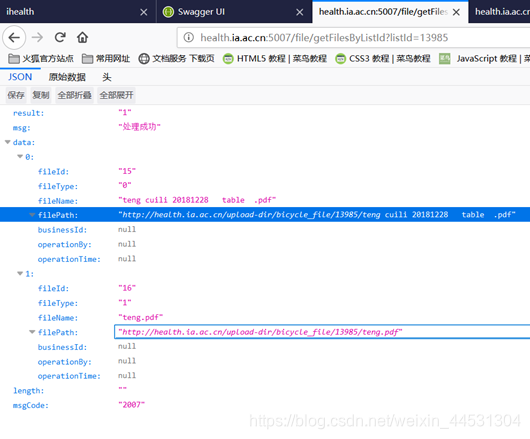Select the highlighted filePath URL in item 0
This screenshot has height=439, width=530.
pyautogui.click(x=317, y=215)
